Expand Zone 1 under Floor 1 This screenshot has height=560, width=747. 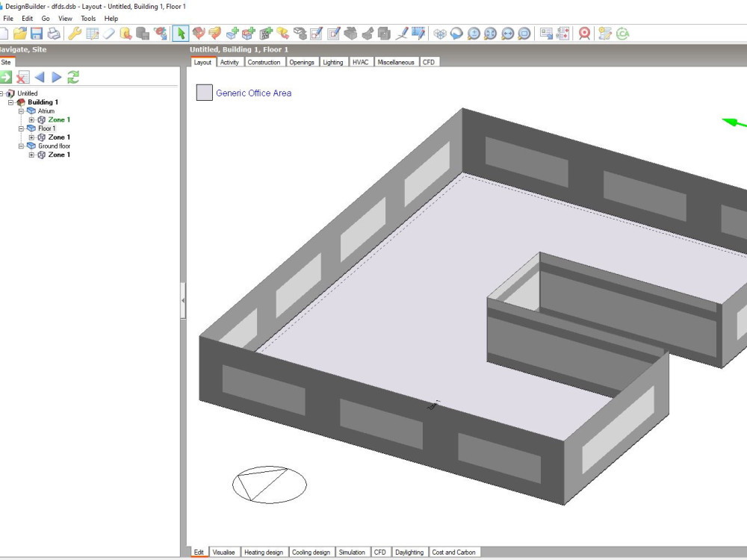[x=31, y=137]
